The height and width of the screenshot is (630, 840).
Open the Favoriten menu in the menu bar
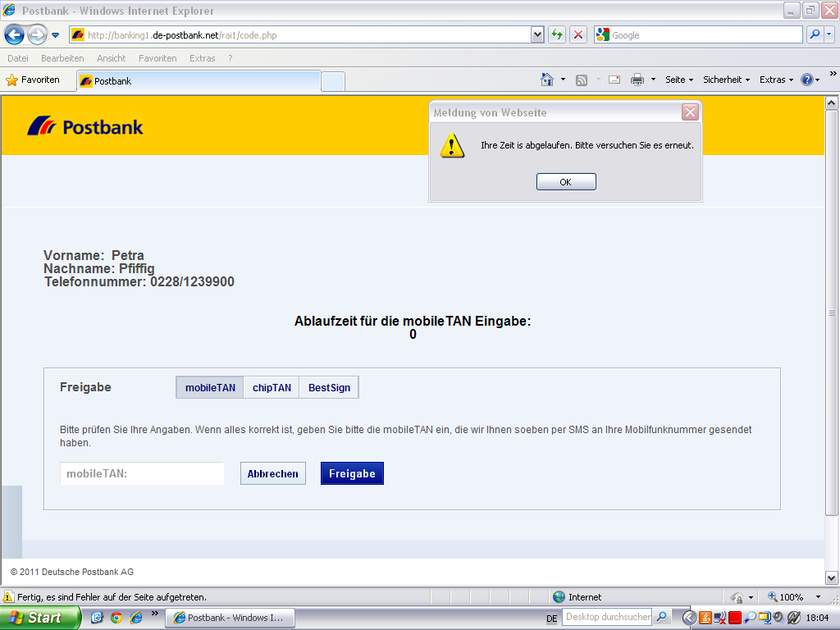point(157,58)
